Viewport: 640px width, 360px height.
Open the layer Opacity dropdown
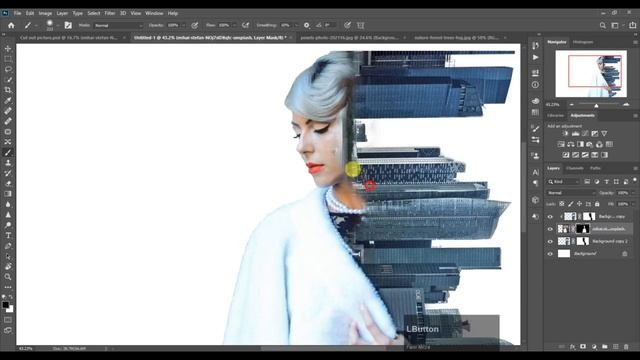point(634,193)
